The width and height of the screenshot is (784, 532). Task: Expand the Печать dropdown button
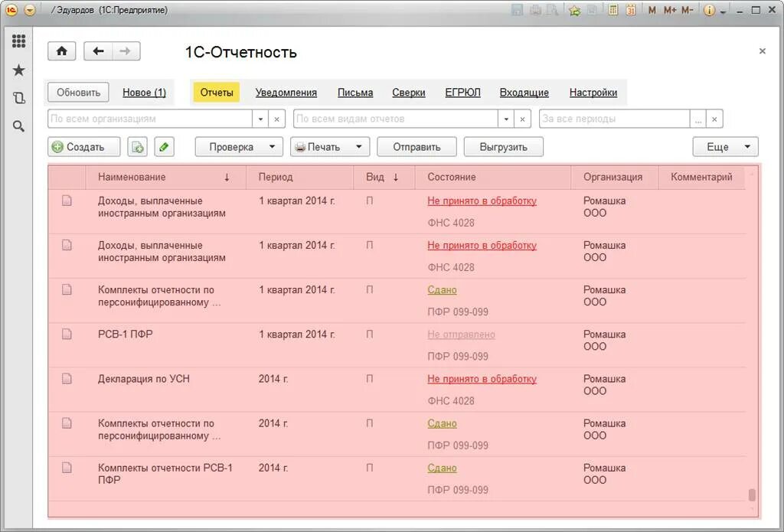pos(330,147)
